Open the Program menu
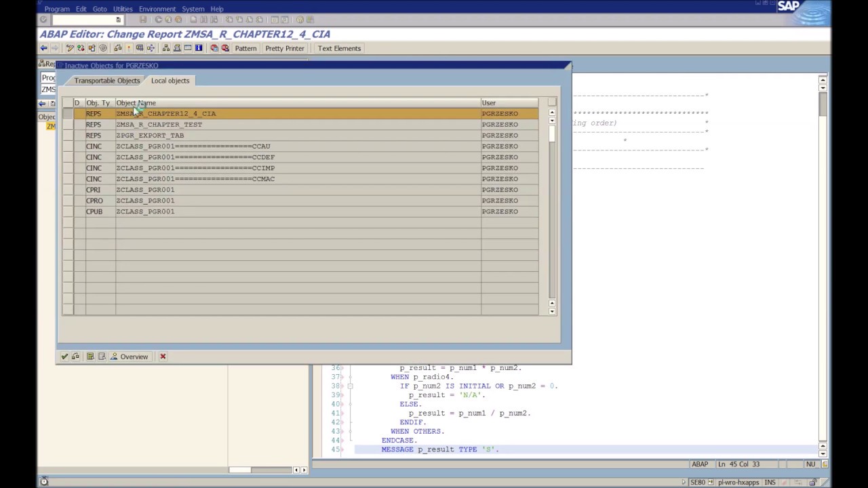This screenshot has width=868, height=488. click(x=57, y=9)
